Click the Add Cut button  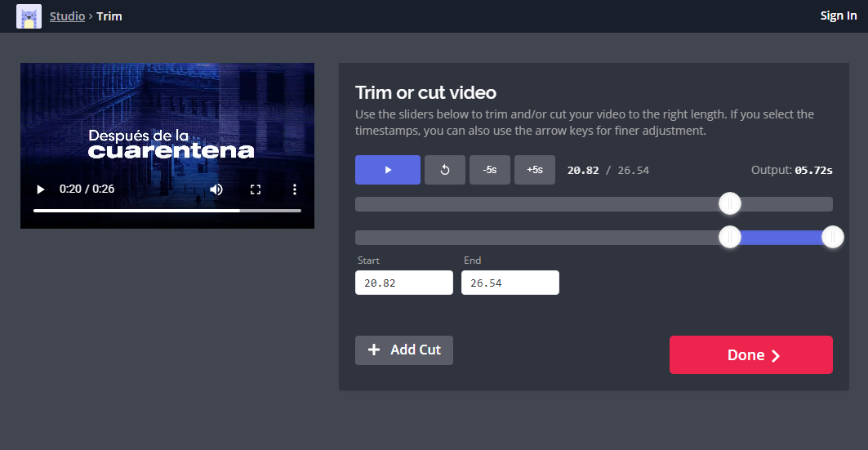click(x=404, y=350)
